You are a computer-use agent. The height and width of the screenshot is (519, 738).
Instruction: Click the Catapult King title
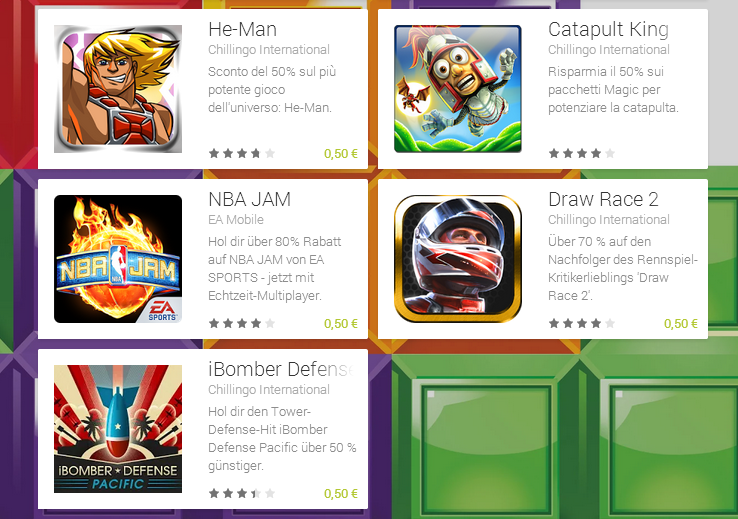pos(609,30)
